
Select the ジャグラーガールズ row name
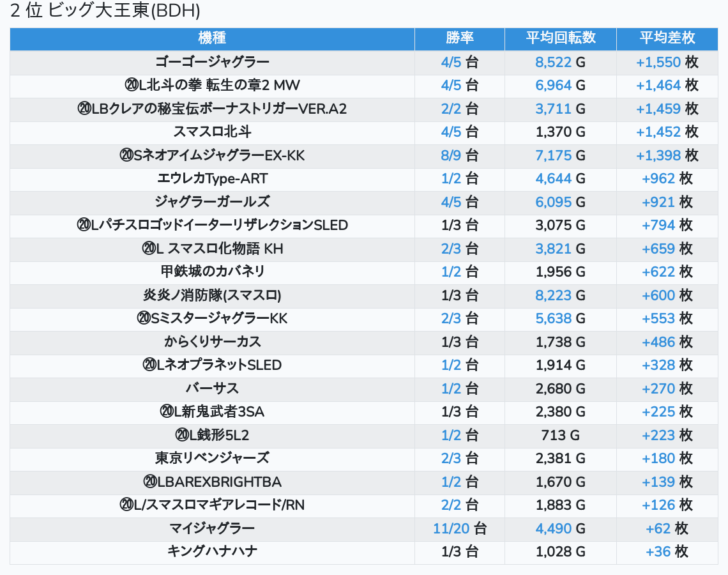pyautogui.click(x=212, y=203)
